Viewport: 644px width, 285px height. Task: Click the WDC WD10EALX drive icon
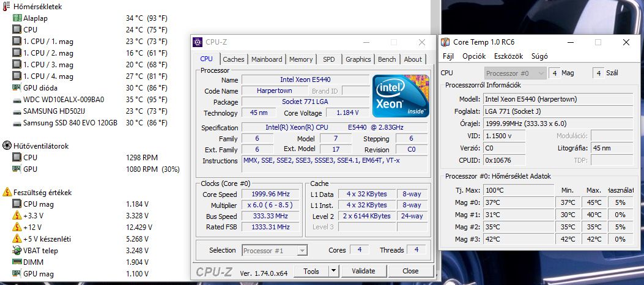(x=17, y=100)
